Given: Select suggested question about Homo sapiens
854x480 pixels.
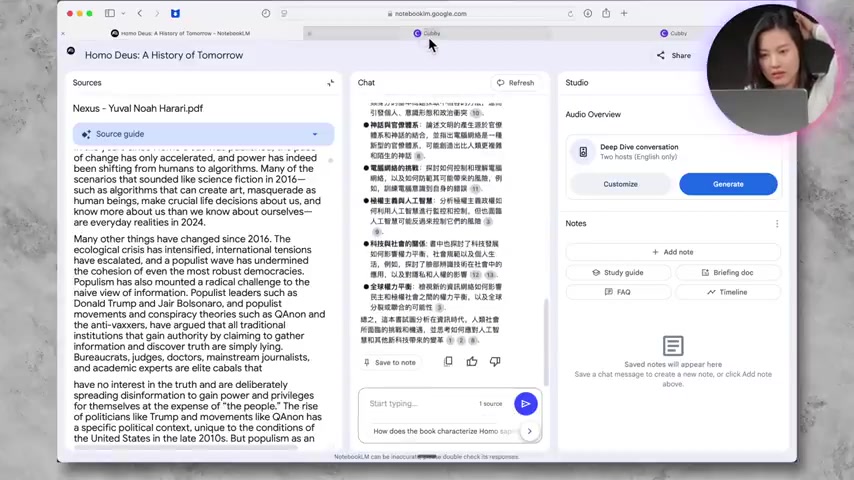Looking at the screenshot, I should coord(442,431).
